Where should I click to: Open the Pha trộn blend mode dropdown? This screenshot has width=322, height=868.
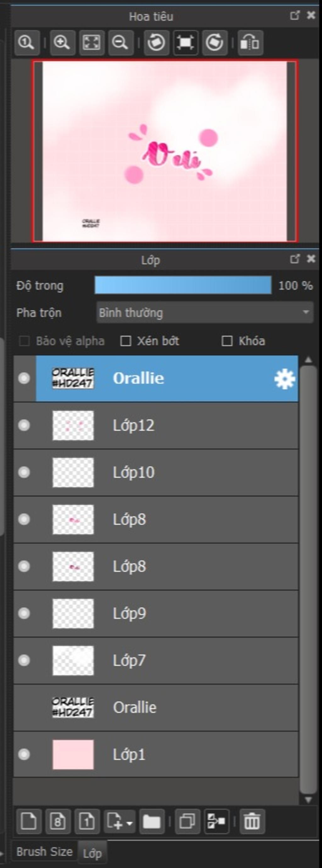[205, 312]
